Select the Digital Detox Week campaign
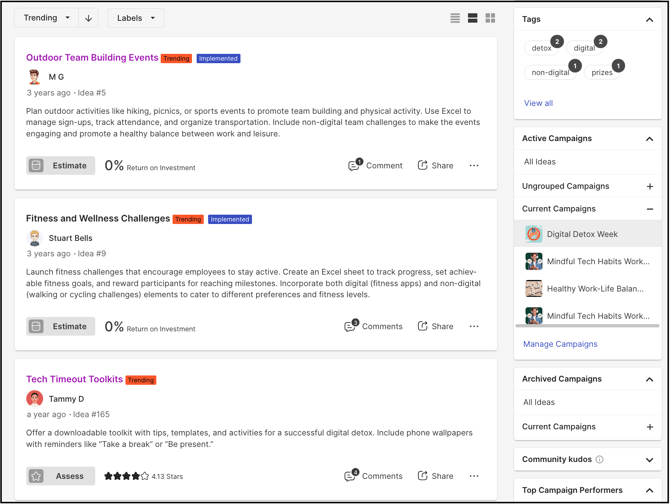The image size is (670, 504). [x=588, y=234]
